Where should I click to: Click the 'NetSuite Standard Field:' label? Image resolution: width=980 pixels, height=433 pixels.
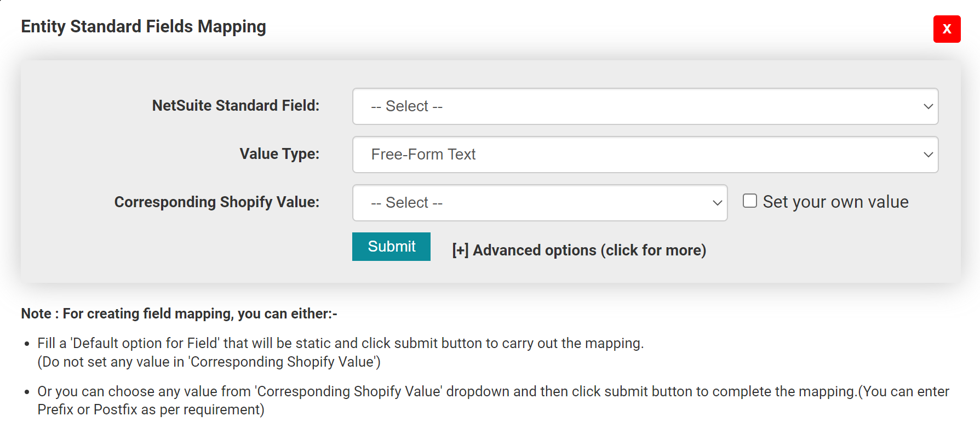point(236,106)
